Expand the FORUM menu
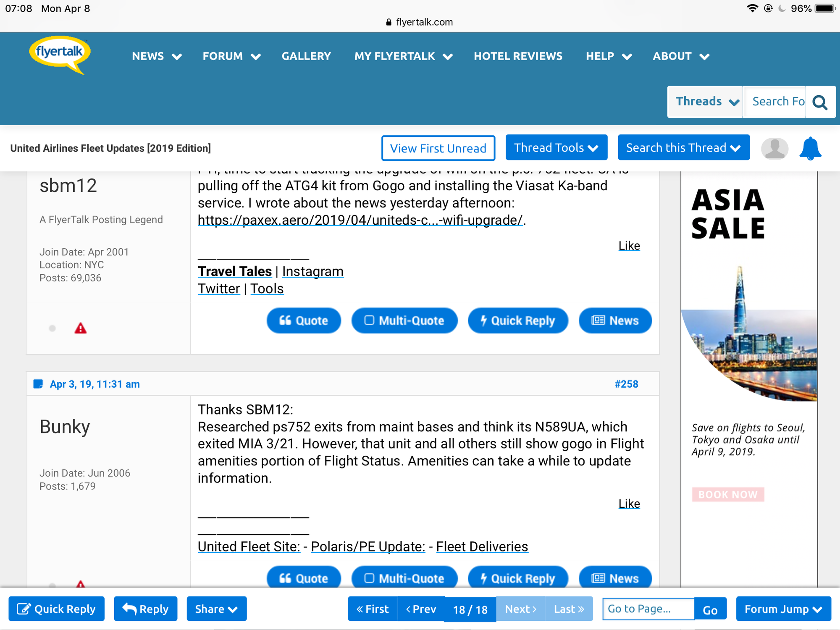Image resolution: width=840 pixels, height=630 pixels. click(232, 56)
